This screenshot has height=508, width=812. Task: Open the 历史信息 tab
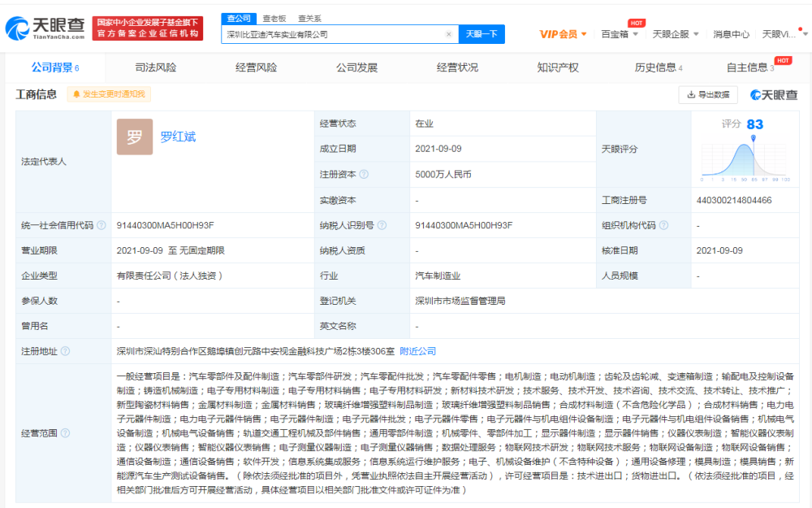click(659, 67)
